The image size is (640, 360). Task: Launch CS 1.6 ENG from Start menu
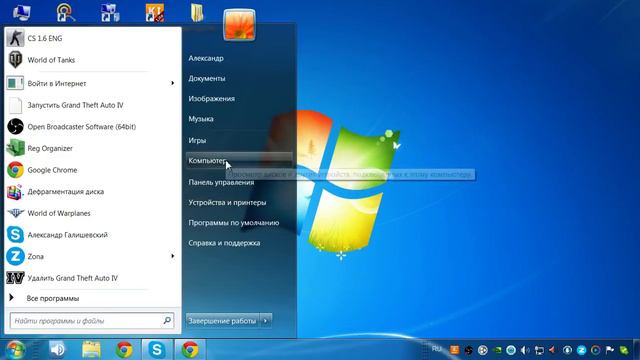click(93, 38)
